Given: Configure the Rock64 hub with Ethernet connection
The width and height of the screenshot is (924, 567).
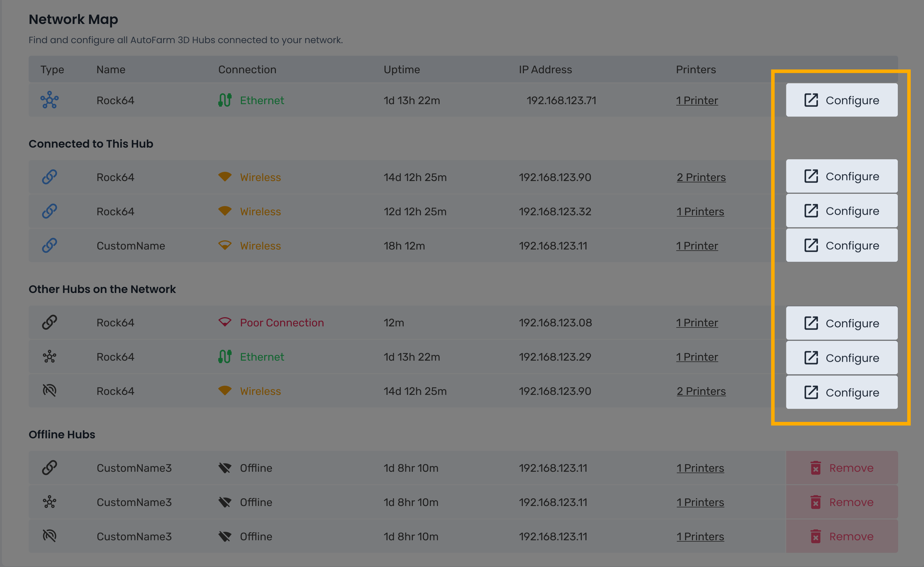Looking at the screenshot, I should coord(842,100).
